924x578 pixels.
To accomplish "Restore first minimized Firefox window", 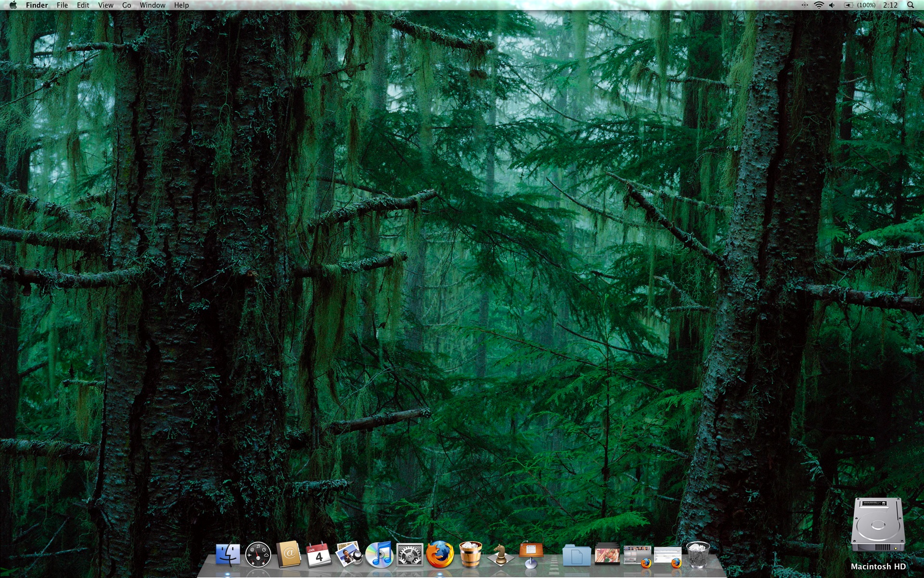I will click(638, 556).
